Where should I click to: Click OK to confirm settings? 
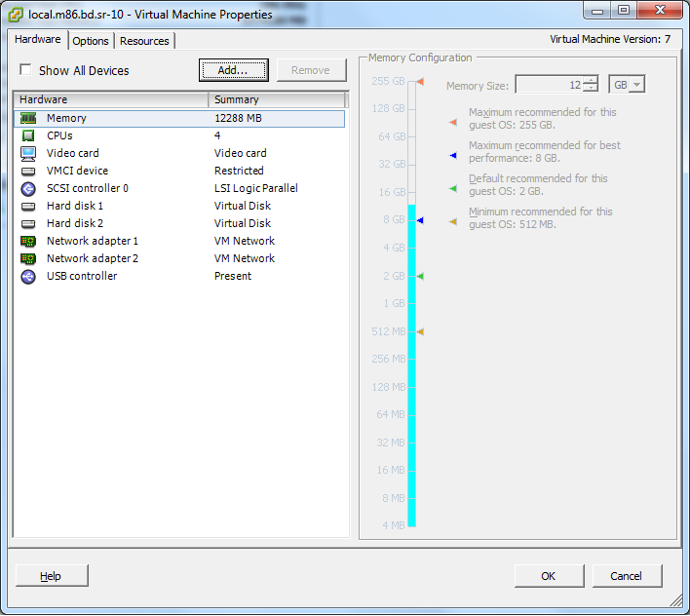tap(548, 576)
